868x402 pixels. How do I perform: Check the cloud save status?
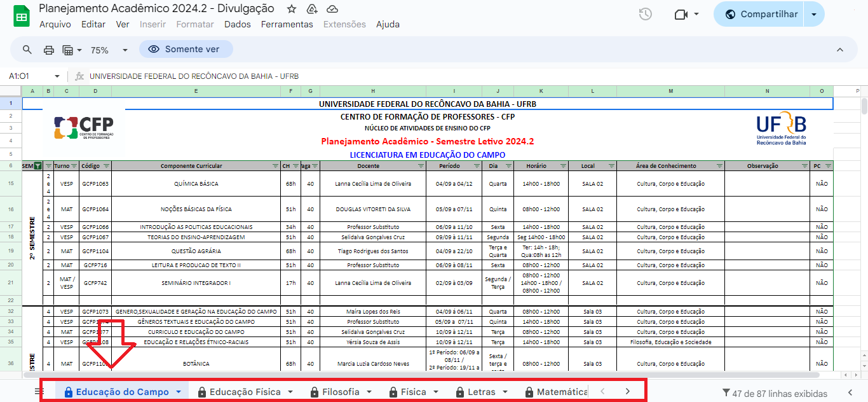pyautogui.click(x=333, y=9)
